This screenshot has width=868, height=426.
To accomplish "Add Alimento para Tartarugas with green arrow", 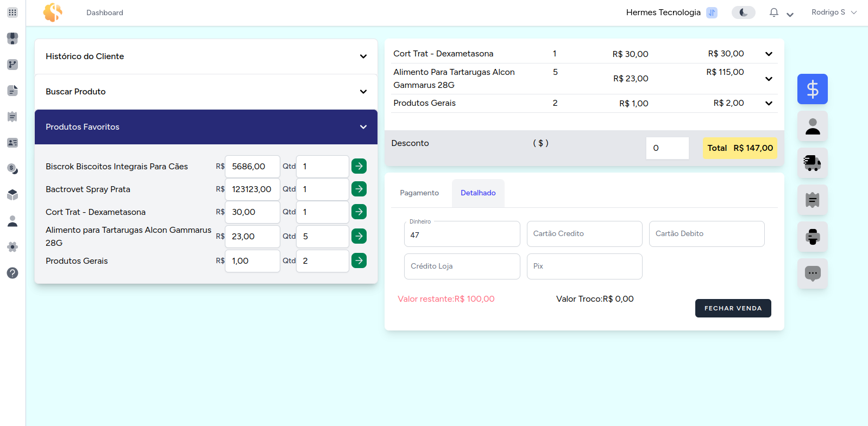I will [359, 236].
